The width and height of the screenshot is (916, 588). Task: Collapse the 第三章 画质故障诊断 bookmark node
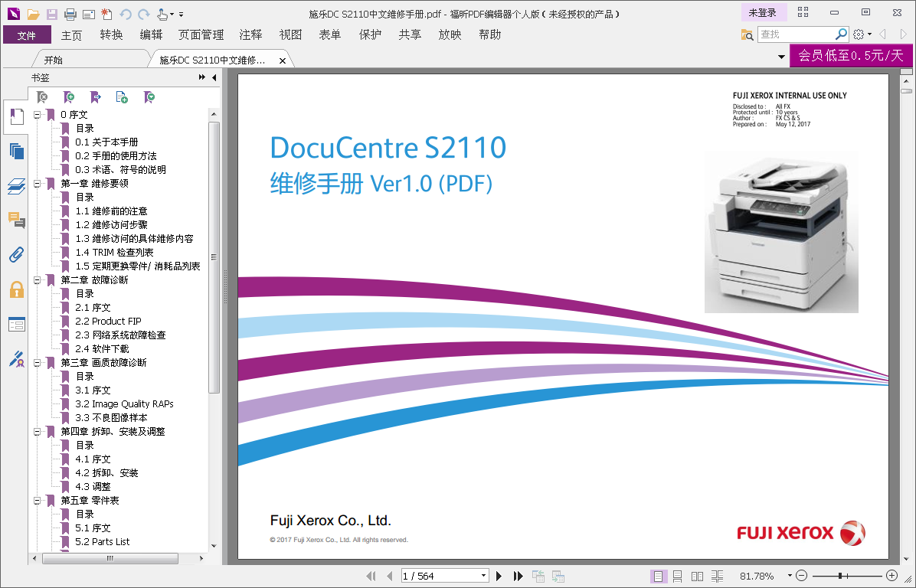(38, 363)
